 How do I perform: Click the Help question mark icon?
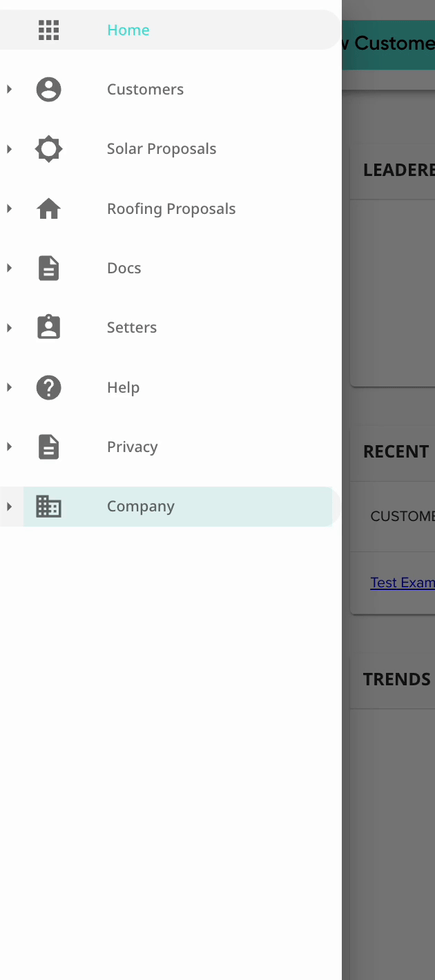48,388
